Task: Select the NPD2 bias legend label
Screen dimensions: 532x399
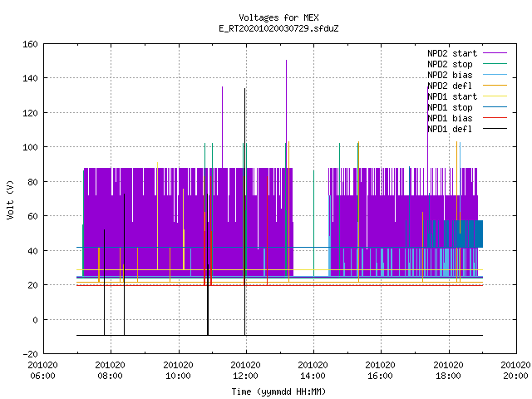Action: pyautogui.click(x=450, y=75)
